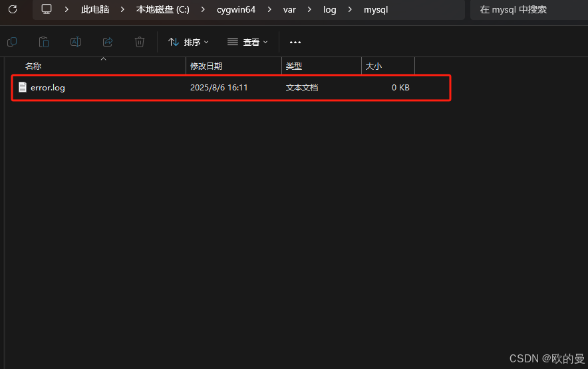The height and width of the screenshot is (369, 588).
Task: Click the 0 KB size cell
Action: tap(400, 88)
